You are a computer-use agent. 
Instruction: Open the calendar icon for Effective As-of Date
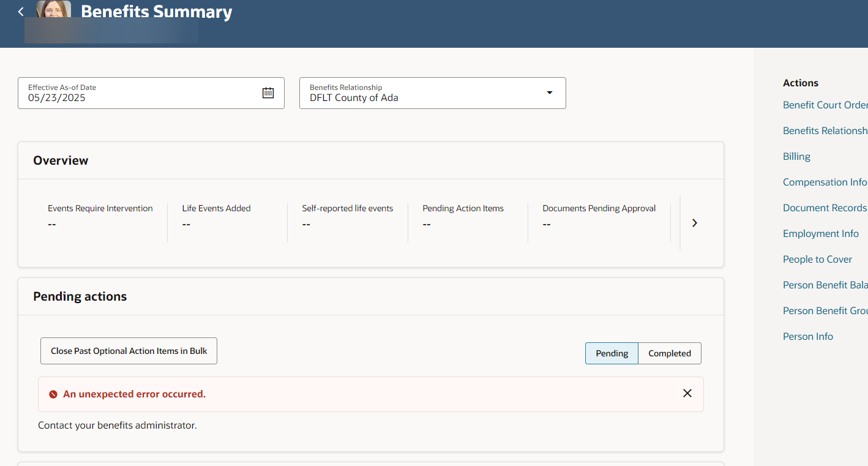tap(268, 92)
